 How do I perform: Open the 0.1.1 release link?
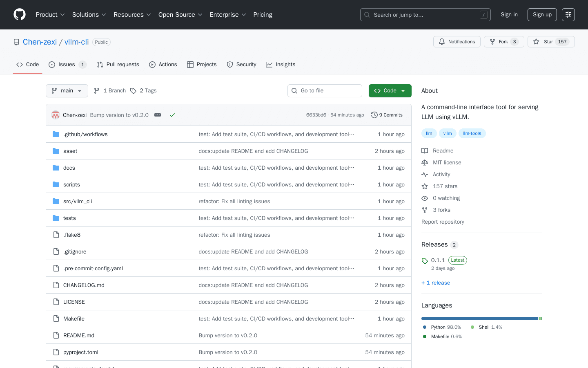[x=438, y=260]
